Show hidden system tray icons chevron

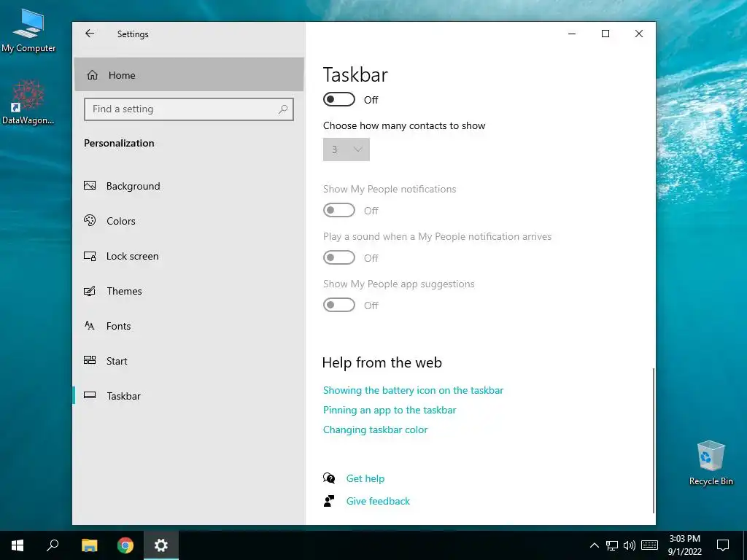click(595, 545)
